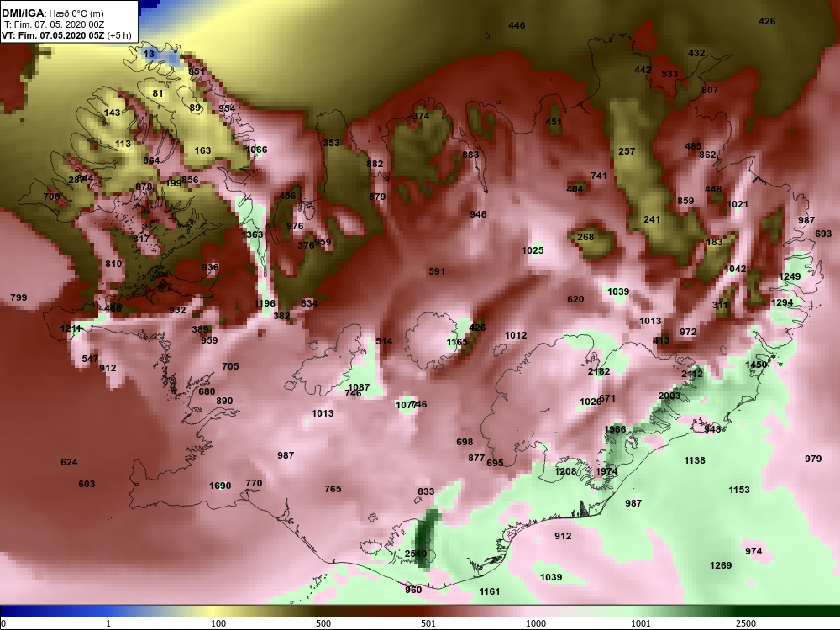The image size is (840, 630).
Task: Click the 'DMI/IGA: Hæð 0°C (m)' title text
Action: pos(53,14)
